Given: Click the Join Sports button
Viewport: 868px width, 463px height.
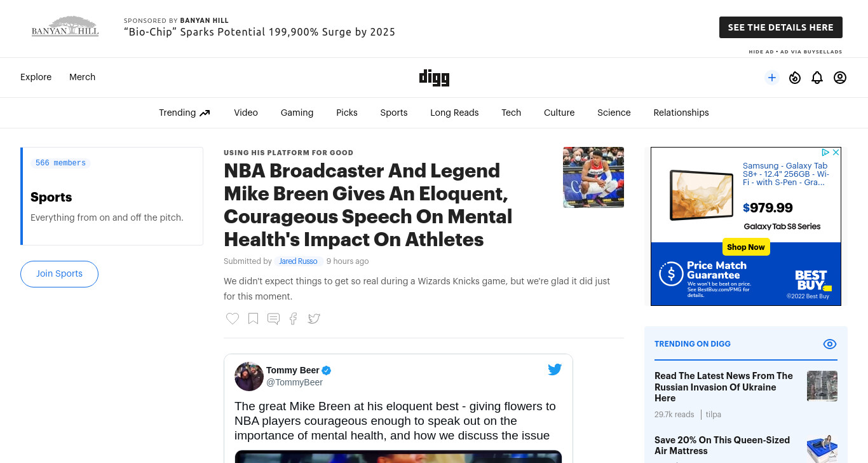Looking at the screenshot, I should [x=59, y=274].
